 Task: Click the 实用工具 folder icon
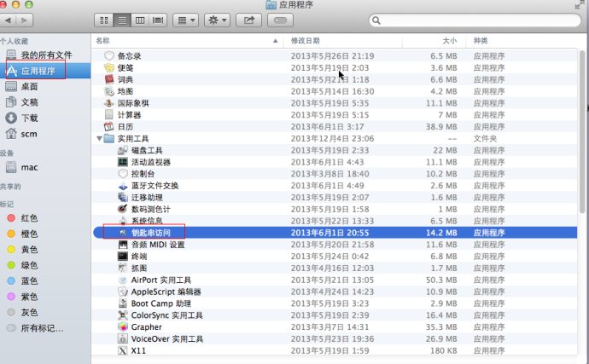point(109,138)
